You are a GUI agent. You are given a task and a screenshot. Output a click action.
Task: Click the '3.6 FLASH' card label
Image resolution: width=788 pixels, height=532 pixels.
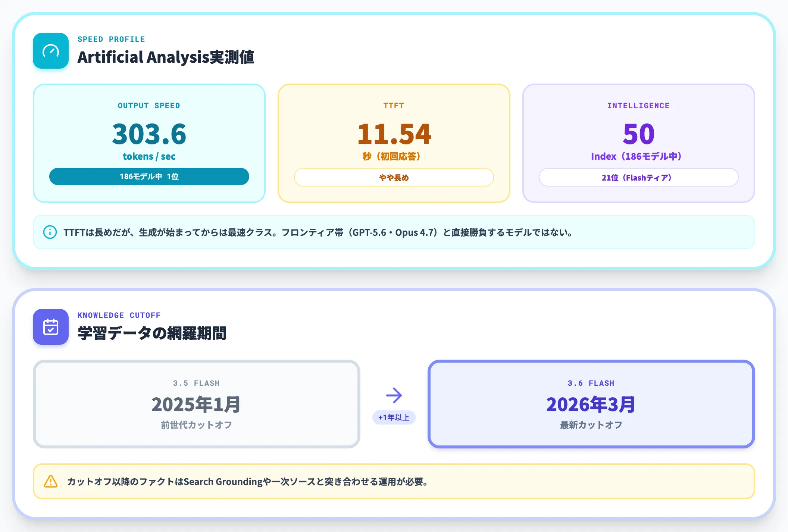coord(591,383)
